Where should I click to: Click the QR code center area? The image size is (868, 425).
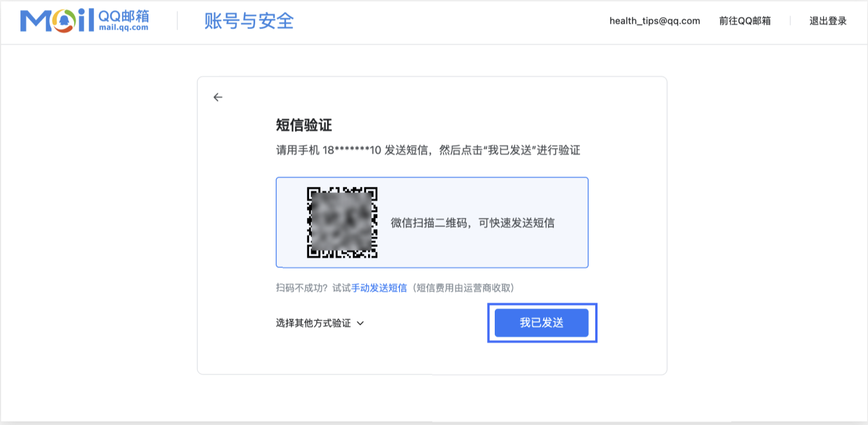pyautogui.click(x=342, y=222)
